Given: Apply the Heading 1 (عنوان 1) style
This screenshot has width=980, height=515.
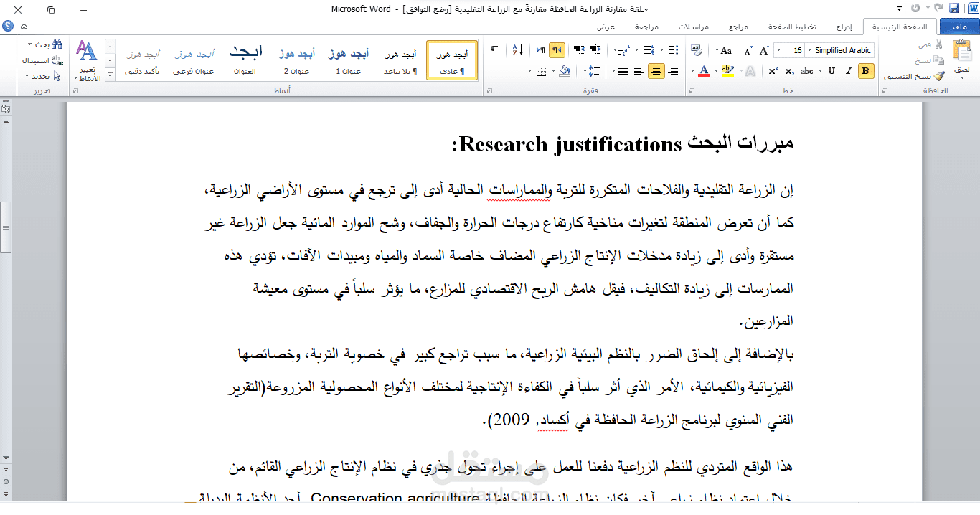Looking at the screenshot, I should coord(349,61).
